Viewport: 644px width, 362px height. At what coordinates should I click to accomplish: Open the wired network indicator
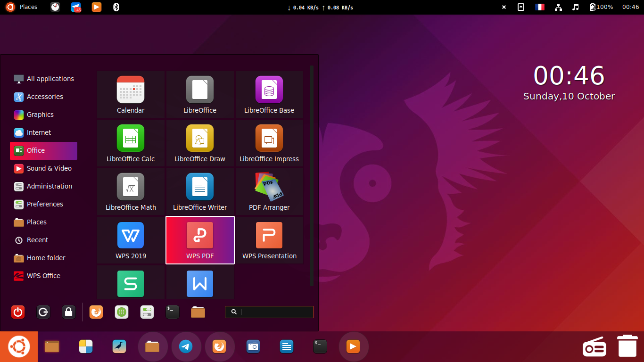(558, 7)
